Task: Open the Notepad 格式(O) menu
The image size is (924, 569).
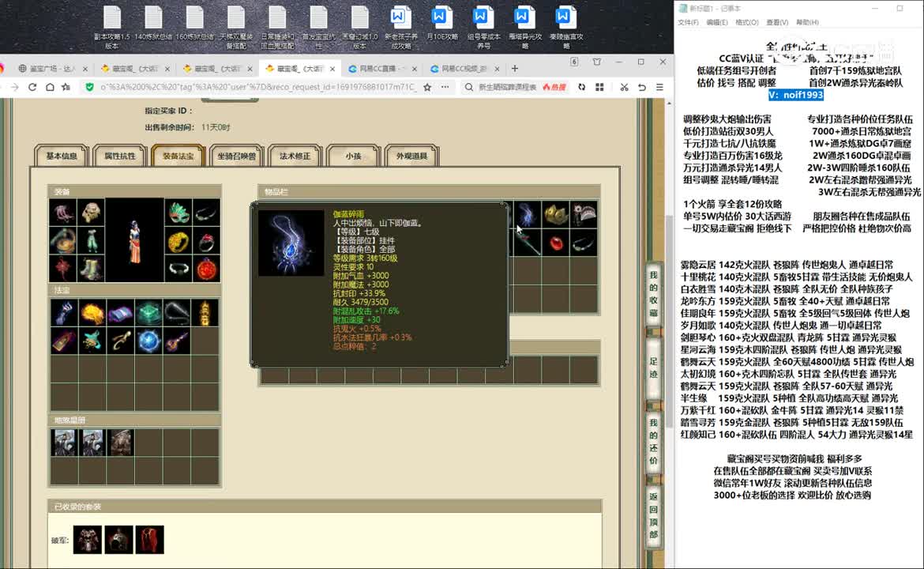Action: 746,22
